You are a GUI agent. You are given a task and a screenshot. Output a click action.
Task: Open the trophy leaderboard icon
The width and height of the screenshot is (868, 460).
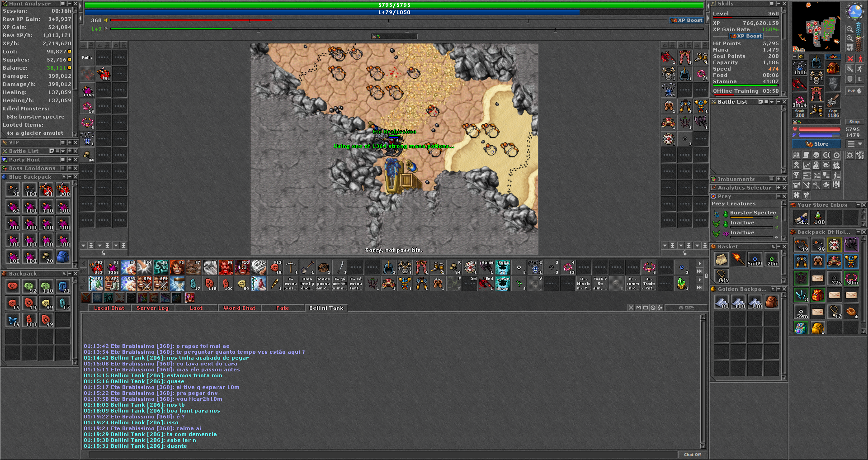tap(797, 175)
